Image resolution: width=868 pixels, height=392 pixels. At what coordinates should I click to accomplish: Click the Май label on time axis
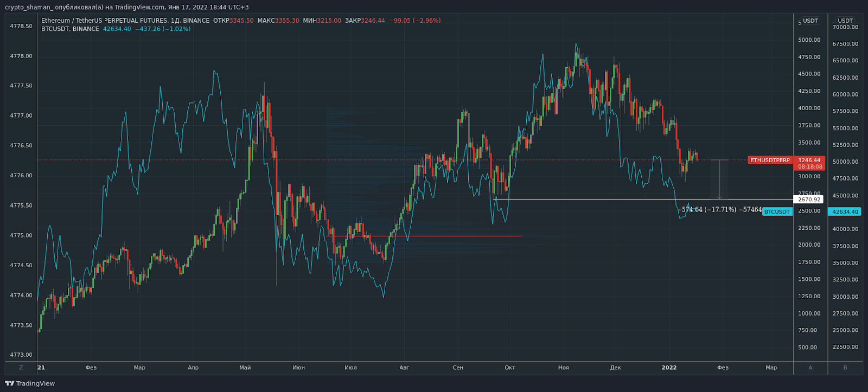[x=245, y=368]
